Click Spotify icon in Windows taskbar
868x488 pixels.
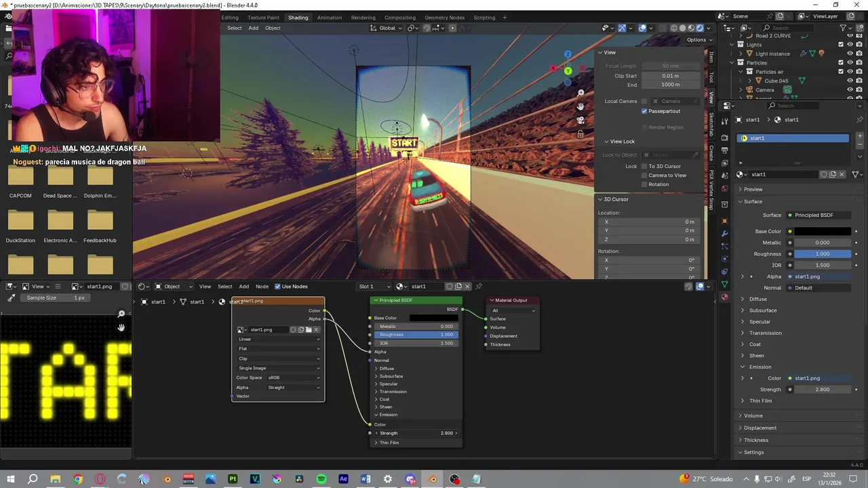[321, 479]
